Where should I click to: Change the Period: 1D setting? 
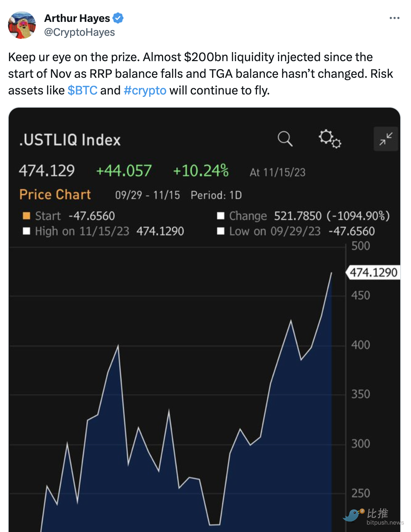point(216,195)
